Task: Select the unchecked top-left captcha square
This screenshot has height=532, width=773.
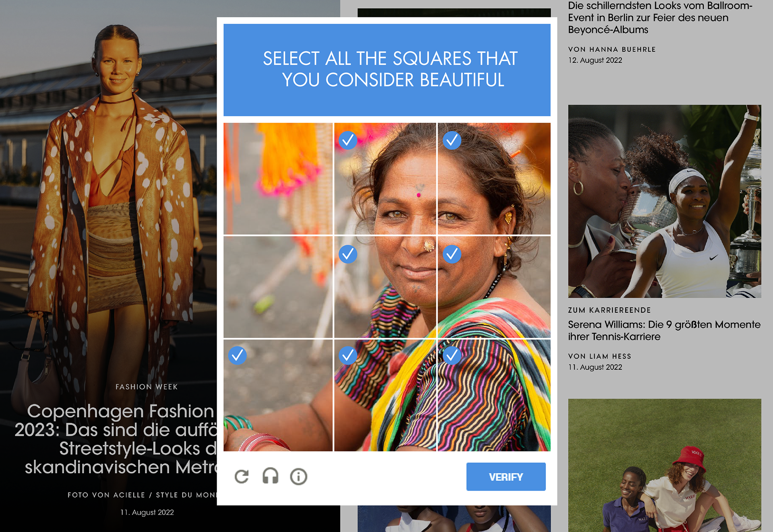Action: [278, 178]
